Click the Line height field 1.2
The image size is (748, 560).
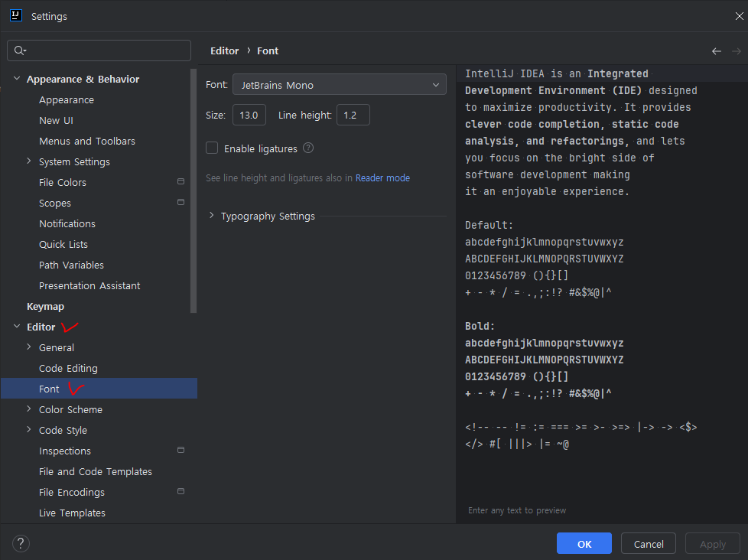(x=353, y=115)
